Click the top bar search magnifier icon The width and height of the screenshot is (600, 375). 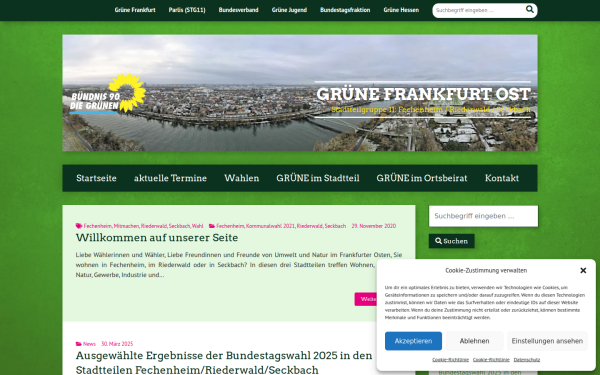tap(530, 10)
